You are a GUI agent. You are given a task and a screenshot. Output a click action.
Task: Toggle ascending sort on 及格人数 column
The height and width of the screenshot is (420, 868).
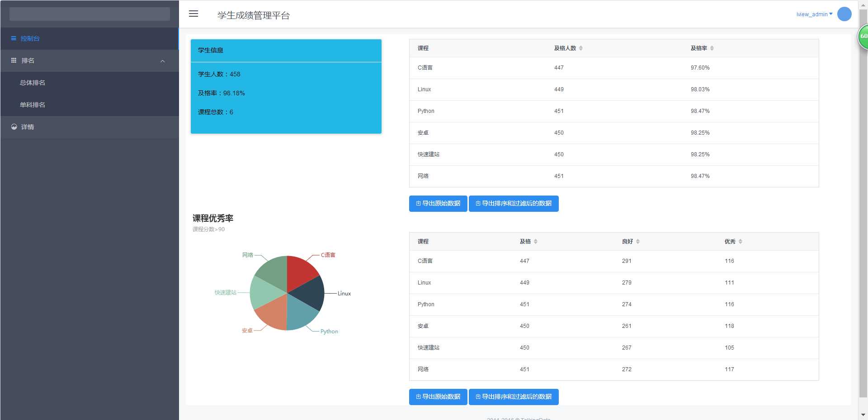point(581,47)
